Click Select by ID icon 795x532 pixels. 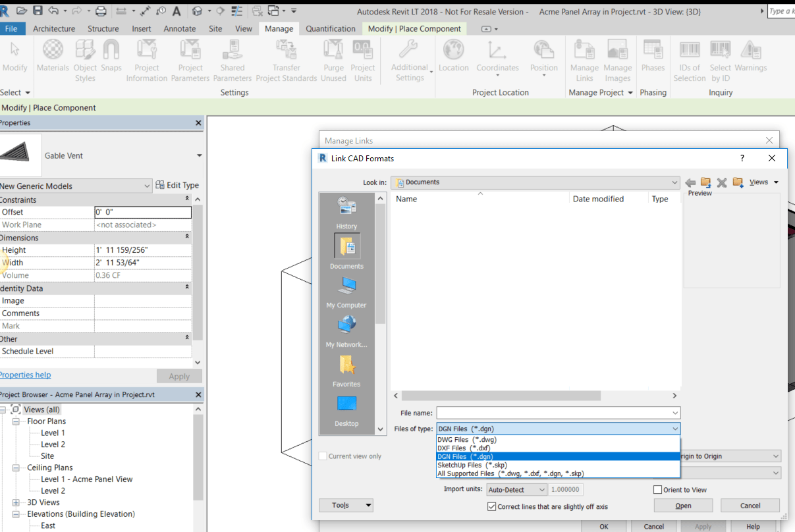(x=721, y=61)
